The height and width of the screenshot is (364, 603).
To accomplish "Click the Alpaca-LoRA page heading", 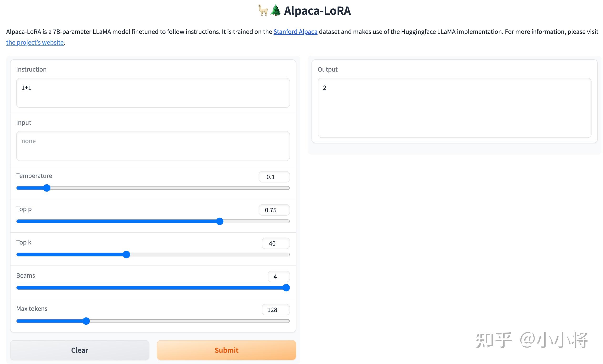I will point(317,11).
